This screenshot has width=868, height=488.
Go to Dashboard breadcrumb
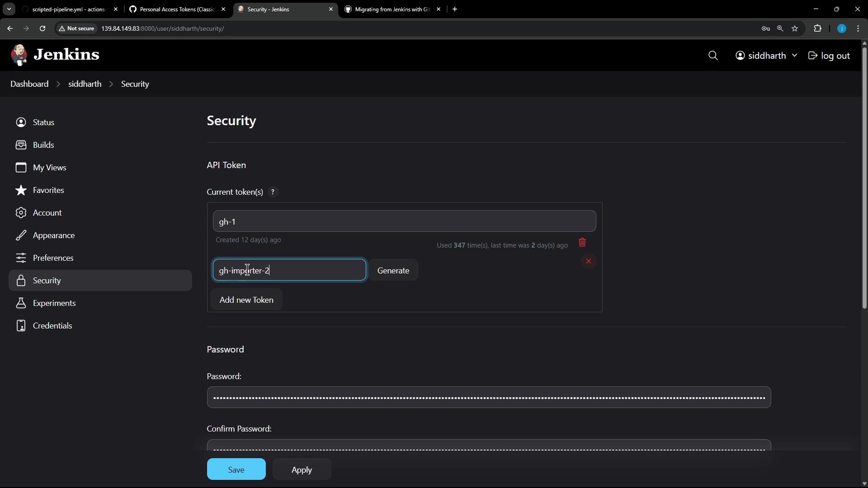click(29, 84)
